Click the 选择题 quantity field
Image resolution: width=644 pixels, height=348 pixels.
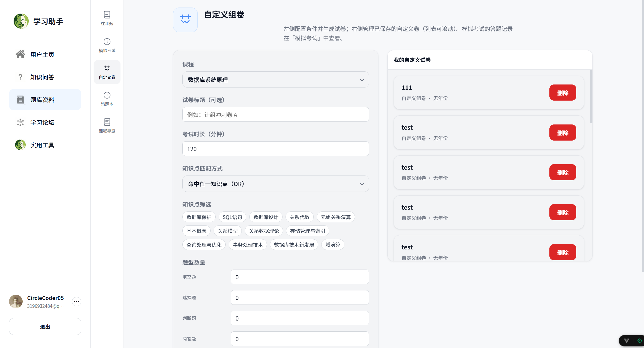300,297
